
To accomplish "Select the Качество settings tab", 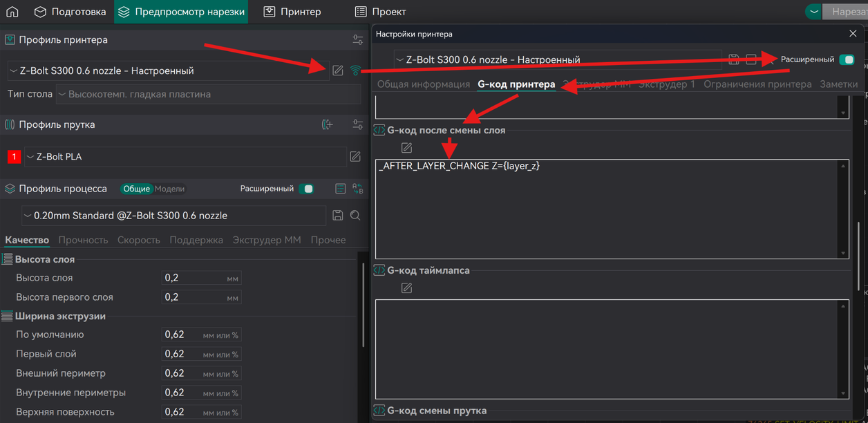I will [x=27, y=240].
